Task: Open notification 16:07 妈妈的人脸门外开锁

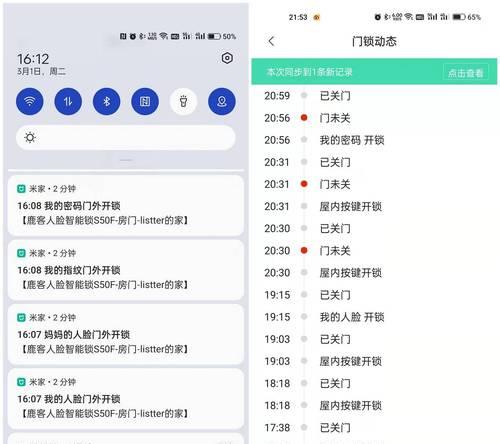Action: point(126,334)
